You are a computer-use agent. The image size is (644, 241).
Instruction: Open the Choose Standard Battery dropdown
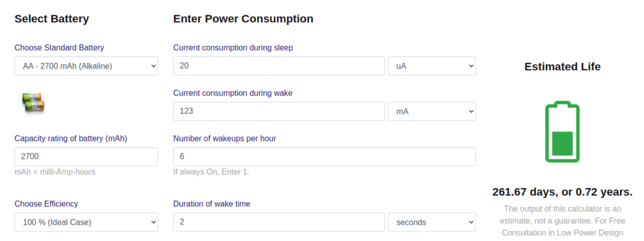86,66
